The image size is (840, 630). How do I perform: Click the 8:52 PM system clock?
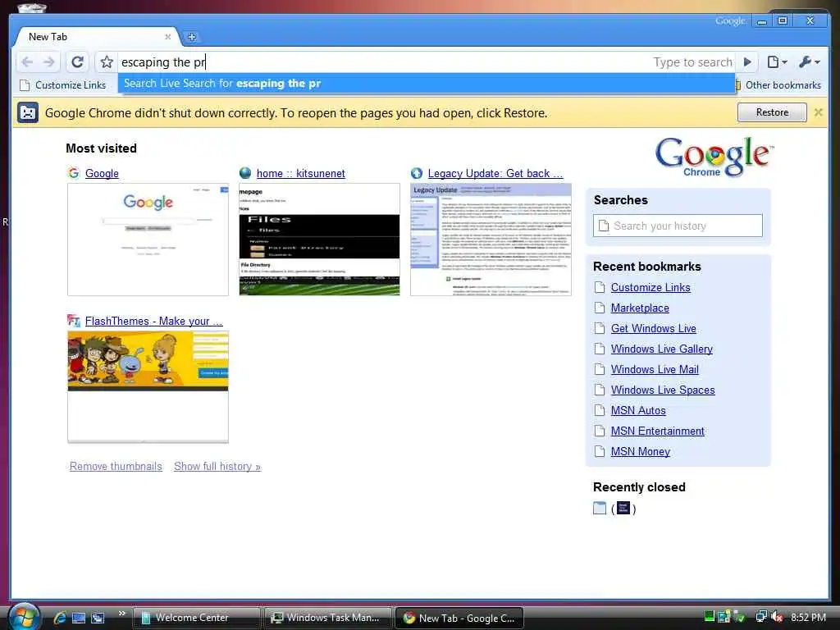[808, 617]
